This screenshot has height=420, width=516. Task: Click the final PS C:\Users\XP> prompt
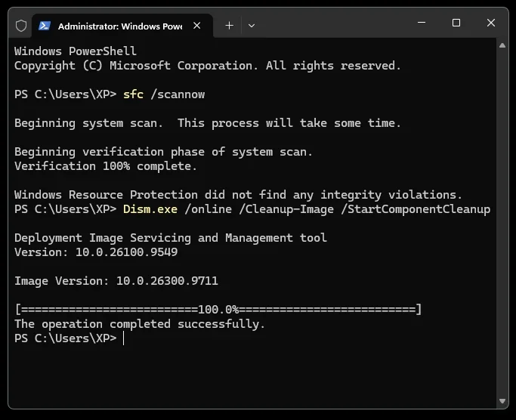(x=66, y=338)
